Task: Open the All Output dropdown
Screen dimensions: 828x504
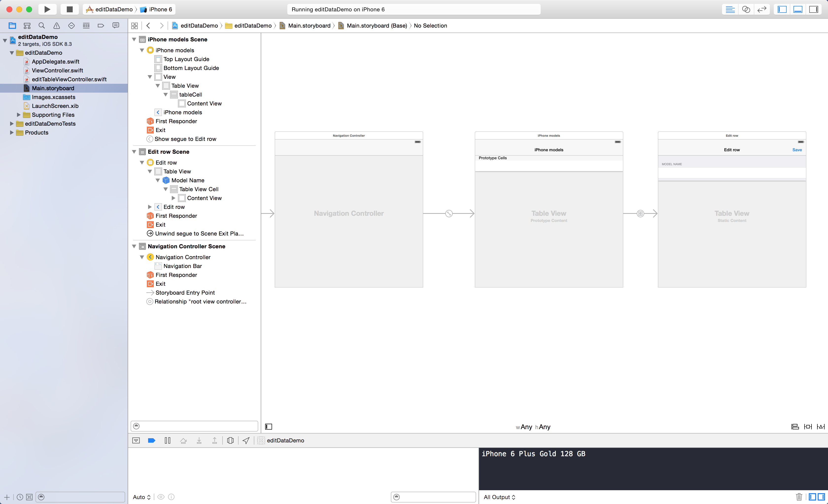Action: click(x=499, y=497)
